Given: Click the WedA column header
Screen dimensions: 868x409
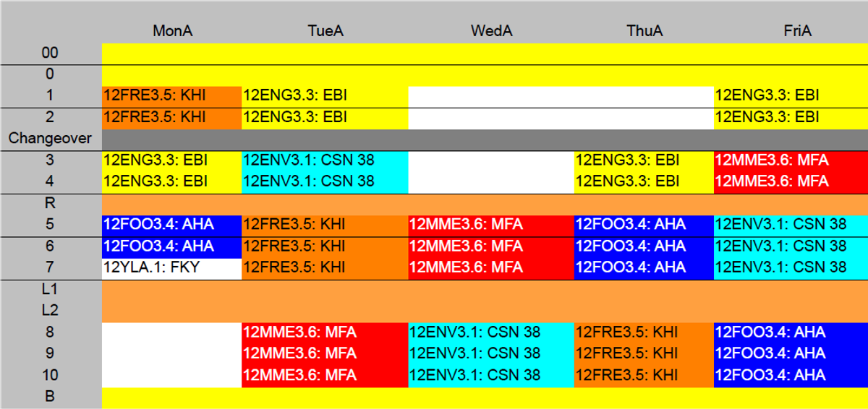Looking at the screenshot, I should tap(491, 31).
